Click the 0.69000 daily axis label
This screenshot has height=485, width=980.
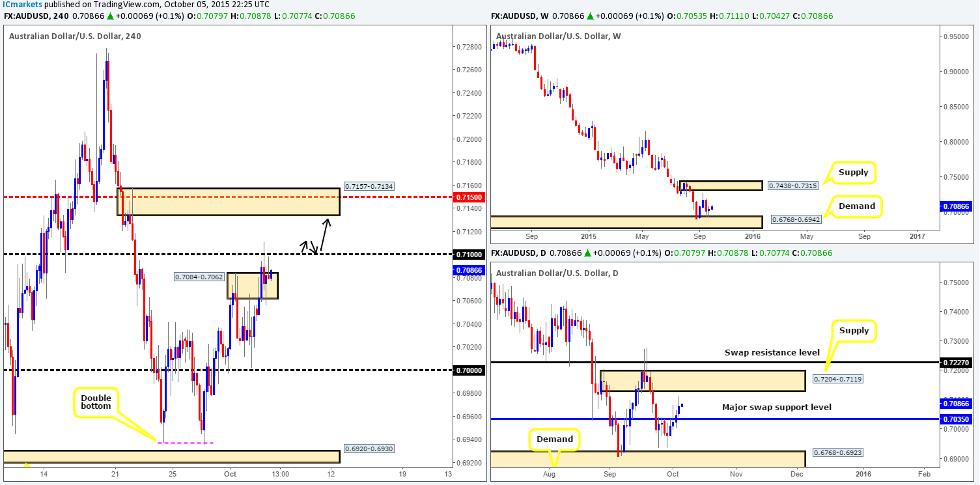[x=956, y=458]
